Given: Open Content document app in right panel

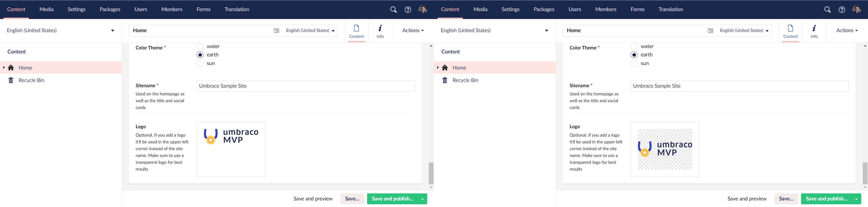Looking at the screenshot, I should click(x=790, y=31).
